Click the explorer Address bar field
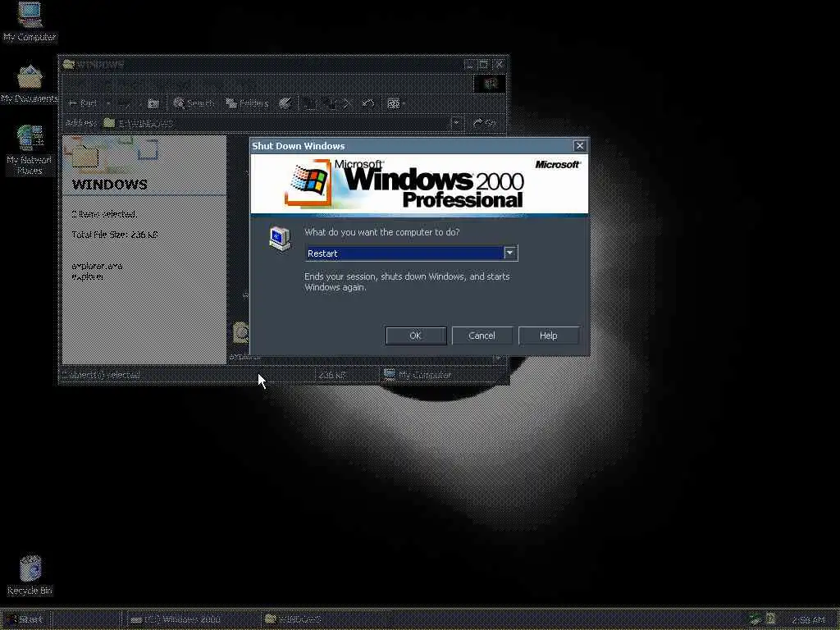The width and height of the screenshot is (840, 630). point(282,123)
